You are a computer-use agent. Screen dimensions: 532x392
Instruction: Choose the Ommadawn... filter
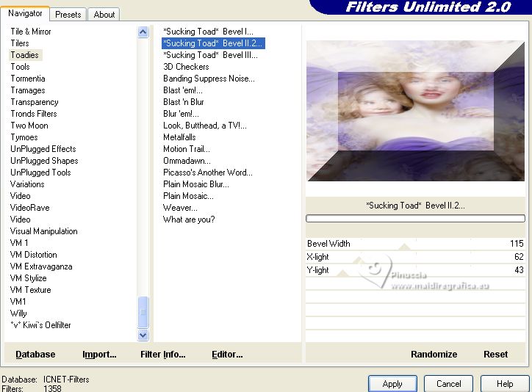(187, 161)
